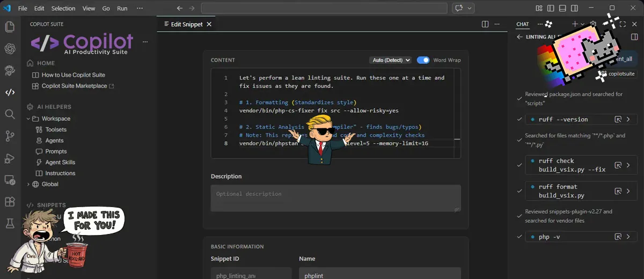Viewport: 644px width, 279px height.
Task: Show php -v command in terminal
Action: (618, 237)
